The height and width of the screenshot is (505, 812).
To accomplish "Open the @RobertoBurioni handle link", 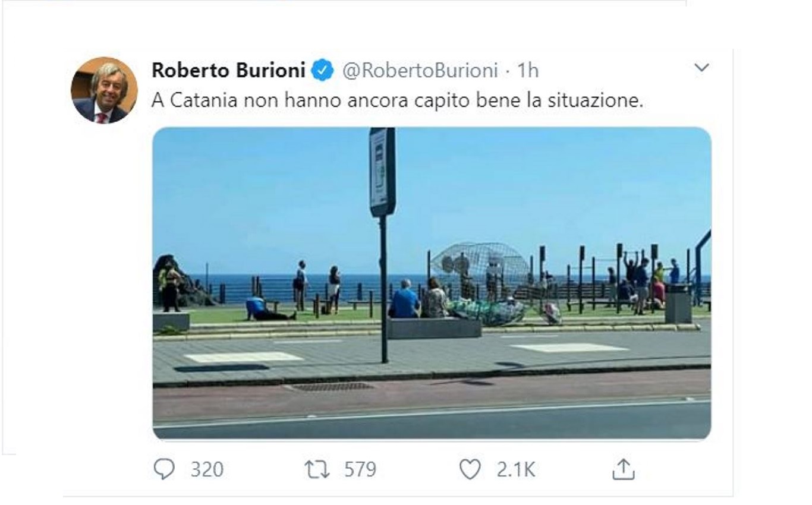I will point(420,71).
